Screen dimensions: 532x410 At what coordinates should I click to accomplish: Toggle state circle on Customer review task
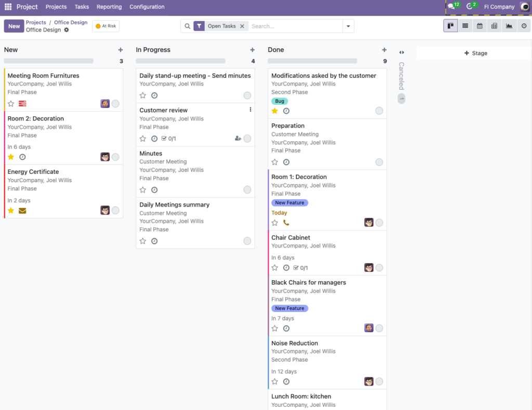[x=247, y=139]
